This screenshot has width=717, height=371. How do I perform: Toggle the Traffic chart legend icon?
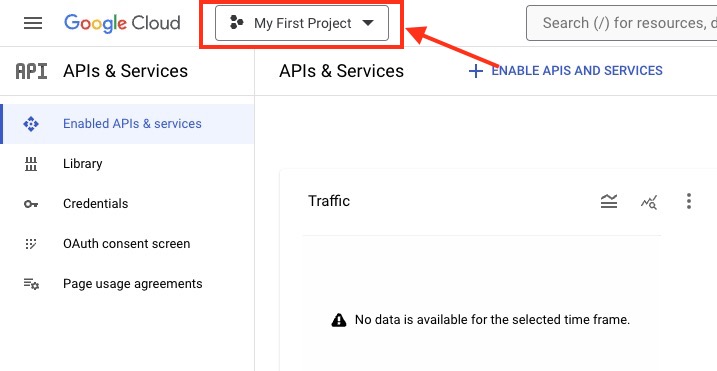coord(609,201)
